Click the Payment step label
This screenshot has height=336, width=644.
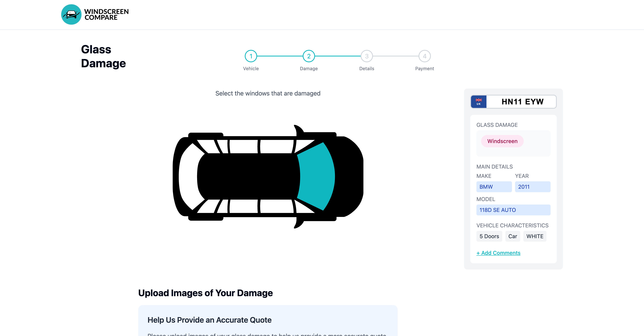tap(425, 69)
